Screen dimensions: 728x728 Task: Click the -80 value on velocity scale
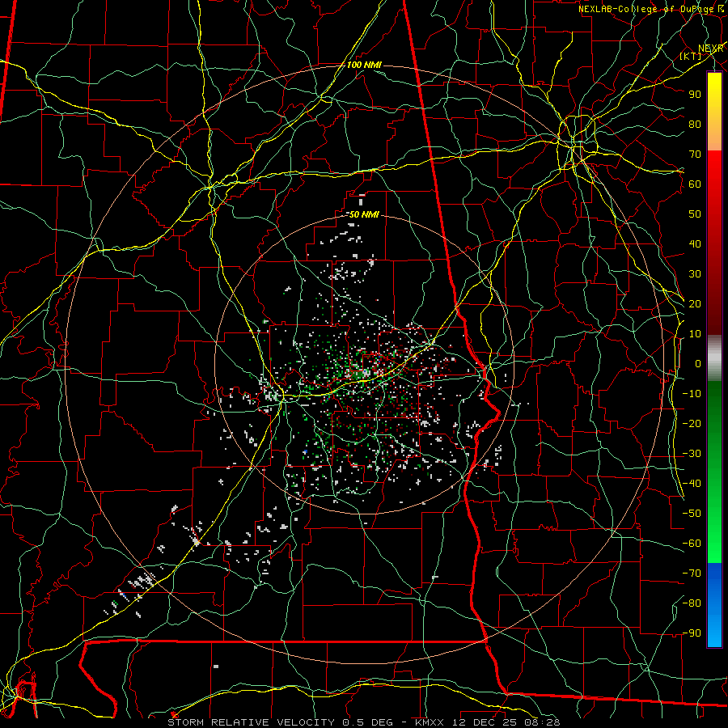[x=692, y=603]
